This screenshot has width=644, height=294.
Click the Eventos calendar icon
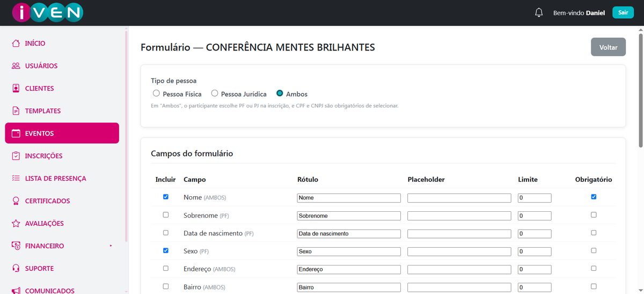pyautogui.click(x=16, y=133)
